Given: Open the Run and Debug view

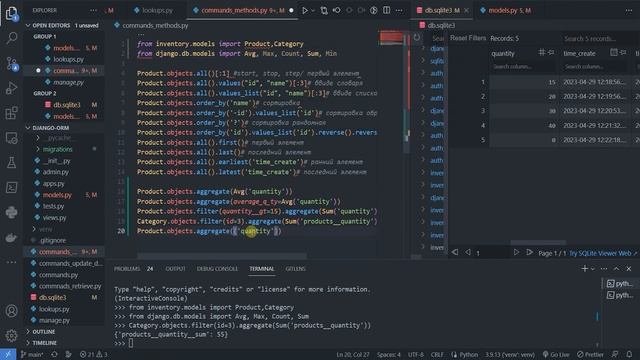Looking at the screenshot, I should point(11,88).
